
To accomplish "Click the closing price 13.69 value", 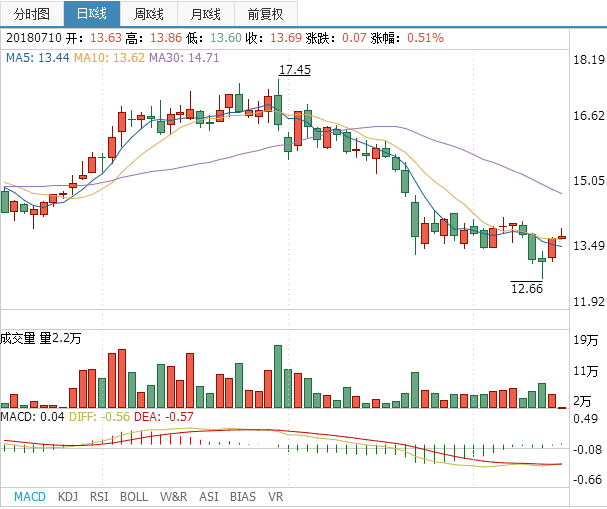I will [x=286, y=38].
